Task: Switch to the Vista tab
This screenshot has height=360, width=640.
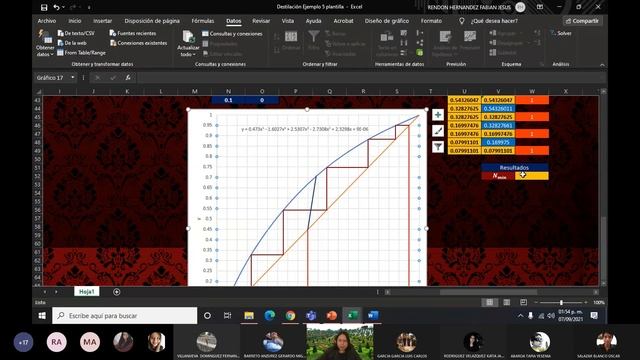Action: coord(287,21)
